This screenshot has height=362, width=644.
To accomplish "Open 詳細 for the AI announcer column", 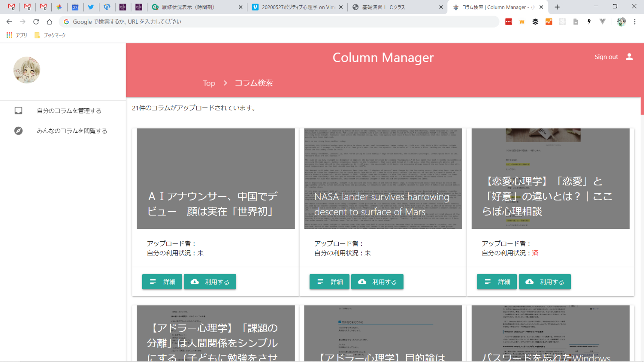I will coord(162,282).
